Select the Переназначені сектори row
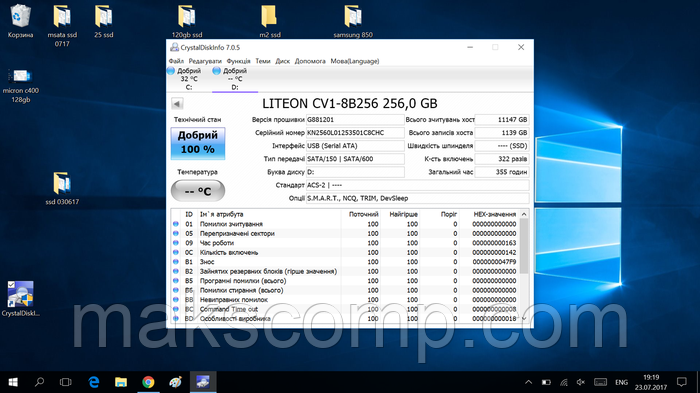Image resolution: width=700 pixels, height=393 pixels. pos(345,234)
